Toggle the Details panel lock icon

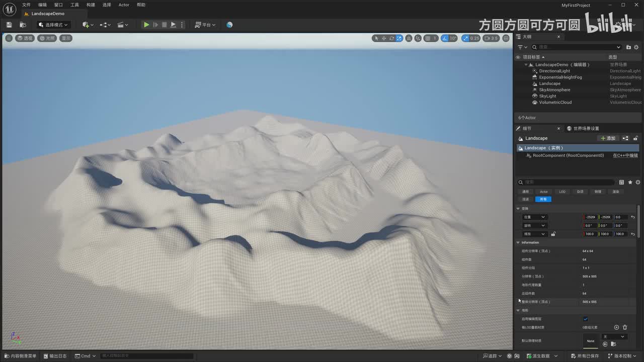[635, 138]
